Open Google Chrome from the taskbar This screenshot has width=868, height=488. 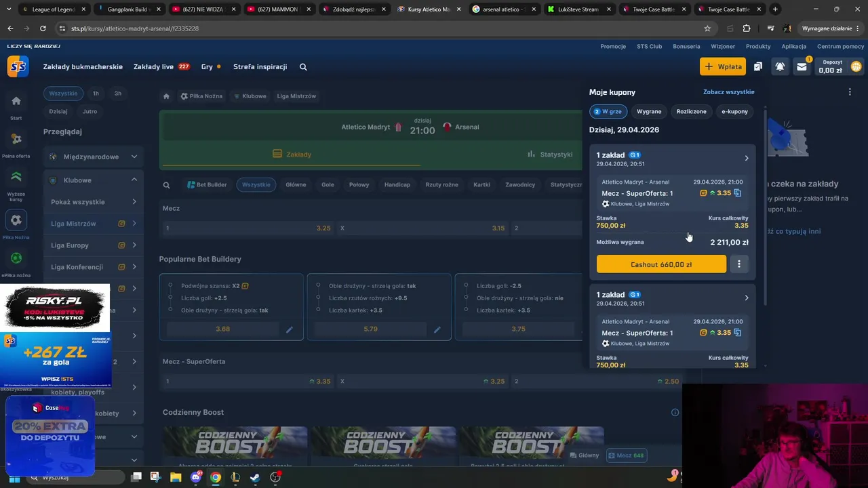tap(215, 477)
